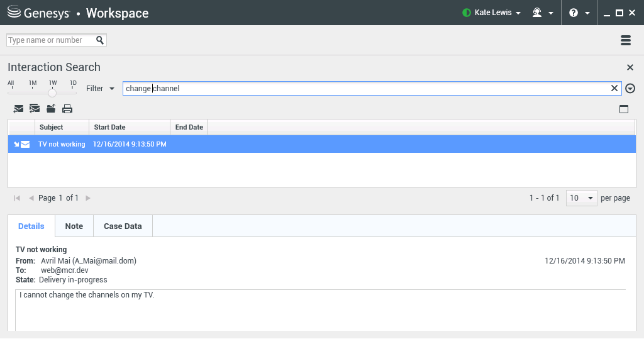Image resolution: width=644 pixels, height=339 pixels.
Task: Open the agent headset status menu
Action: point(542,13)
